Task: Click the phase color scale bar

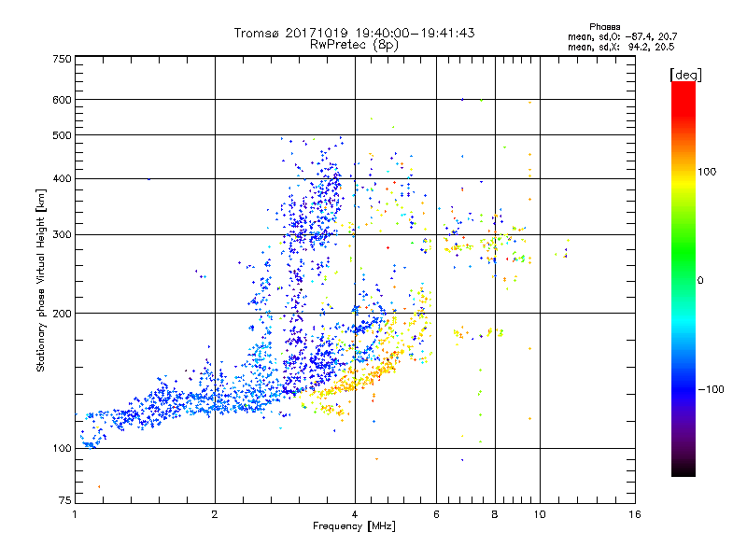Action: click(684, 279)
